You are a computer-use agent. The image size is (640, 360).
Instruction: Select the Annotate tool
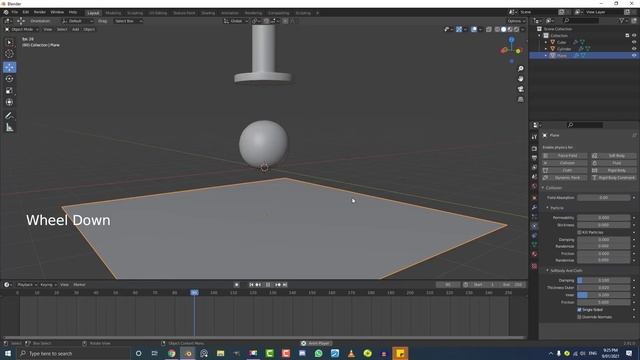click(x=9, y=116)
